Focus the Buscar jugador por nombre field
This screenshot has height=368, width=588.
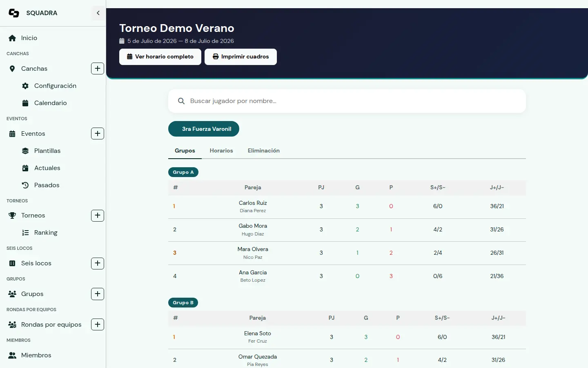click(347, 101)
